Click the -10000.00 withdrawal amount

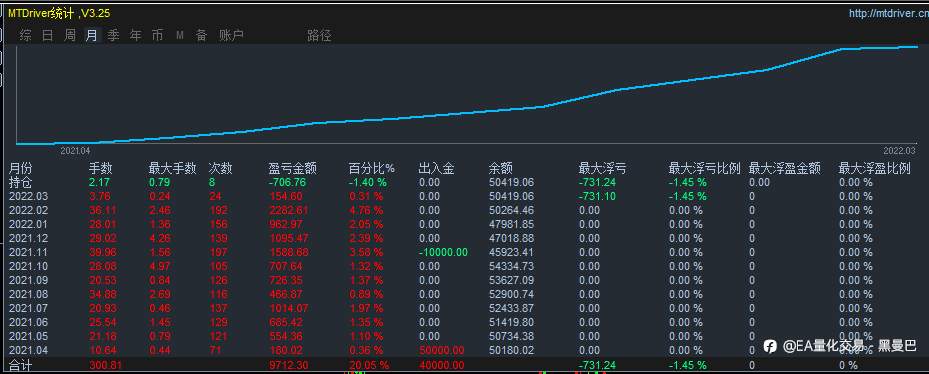click(x=443, y=252)
